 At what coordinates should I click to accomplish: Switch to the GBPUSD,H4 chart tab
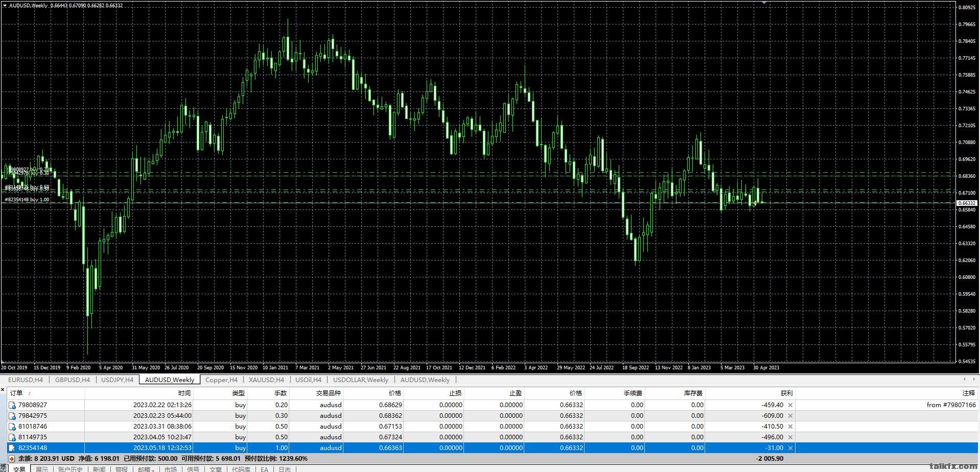click(x=73, y=380)
